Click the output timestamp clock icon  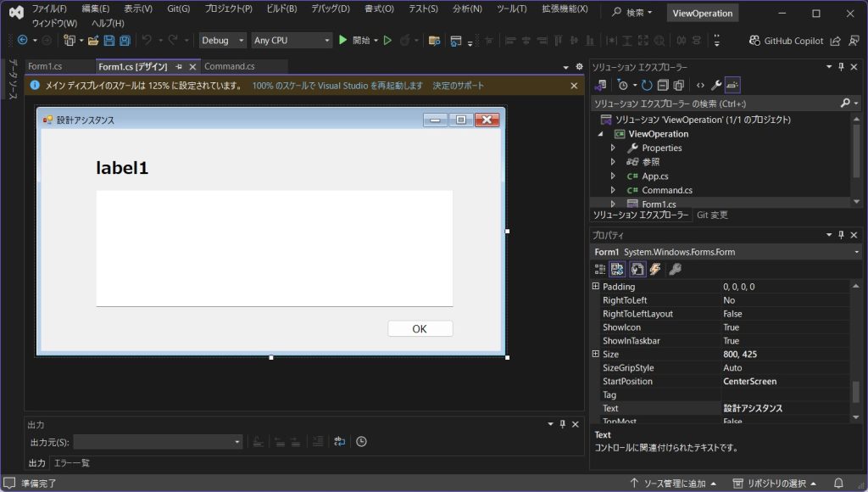[361, 441]
